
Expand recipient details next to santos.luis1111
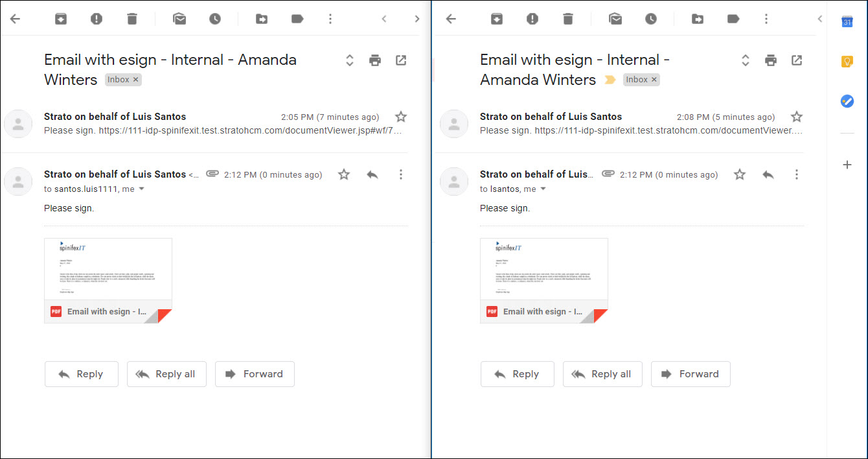[142, 189]
